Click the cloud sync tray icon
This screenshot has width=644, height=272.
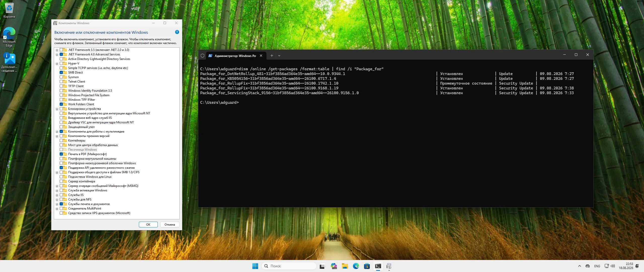point(588,266)
